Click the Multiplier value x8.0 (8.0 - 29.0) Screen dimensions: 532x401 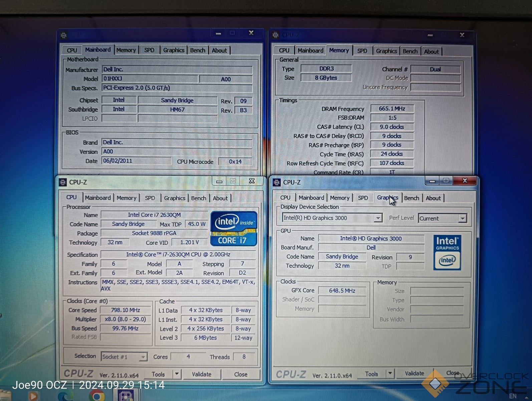click(125, 319)
